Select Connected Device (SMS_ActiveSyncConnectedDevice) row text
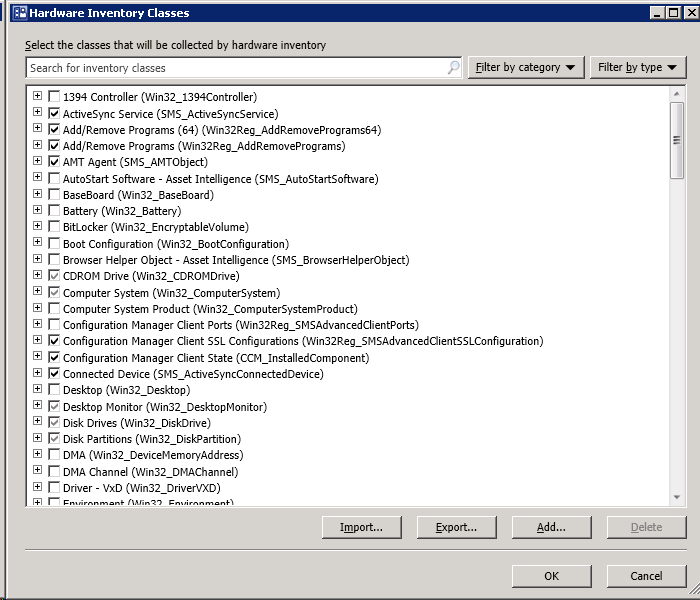Image resolution: width=700 pixels, height=600 pixels. [193, 374]
